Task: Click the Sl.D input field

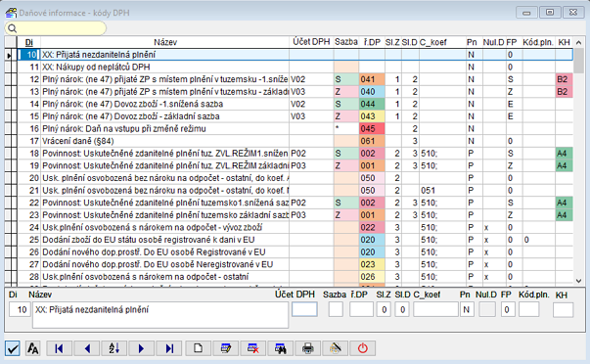Action: 402,310
